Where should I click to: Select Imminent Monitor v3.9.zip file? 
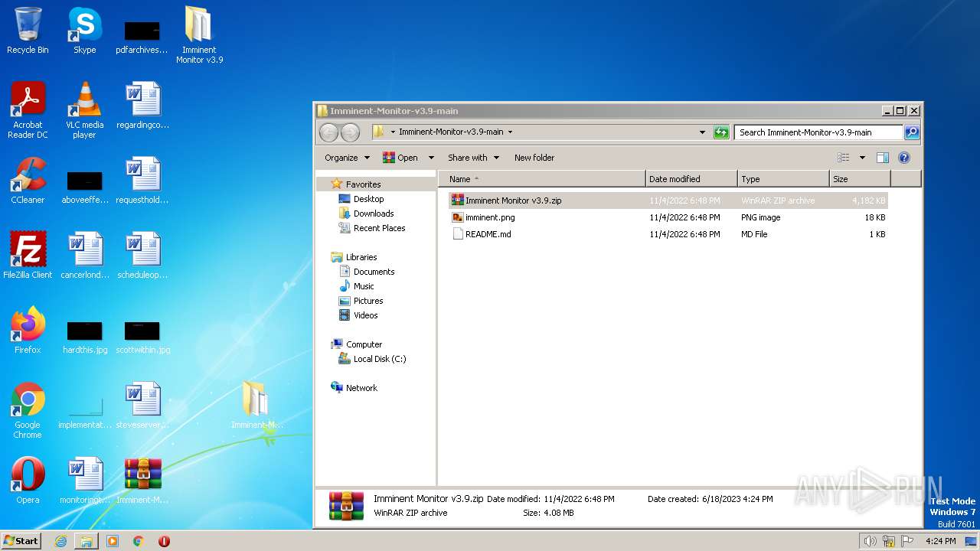[668, 201]
